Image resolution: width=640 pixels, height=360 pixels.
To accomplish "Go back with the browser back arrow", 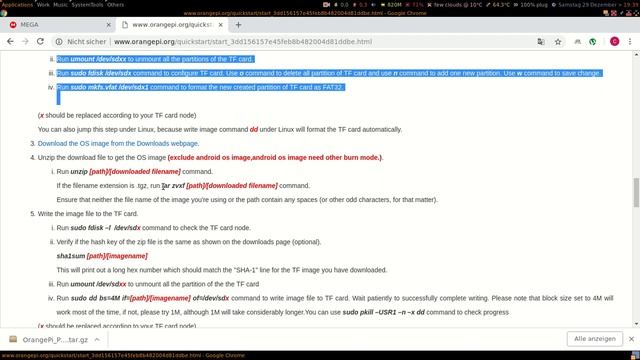I will pyautogui.click(x=10, y=42).
